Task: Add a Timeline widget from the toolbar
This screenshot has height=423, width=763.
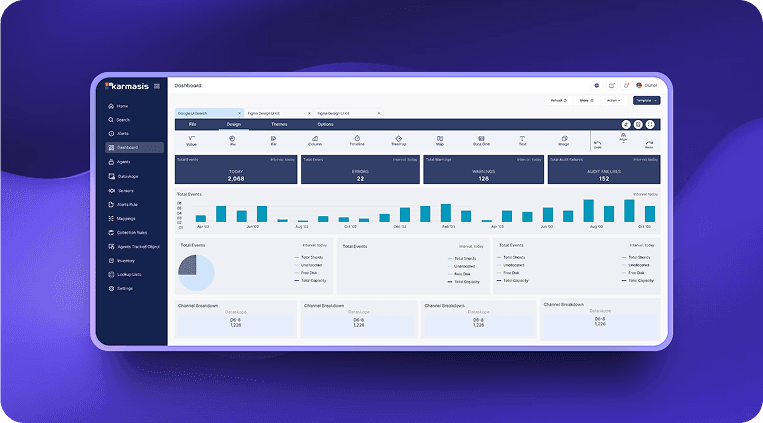Action: 357,140
